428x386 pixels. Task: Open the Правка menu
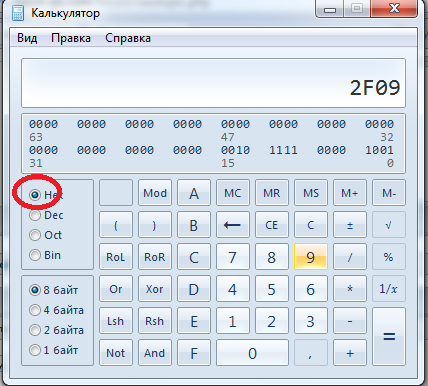click(71, 38)
